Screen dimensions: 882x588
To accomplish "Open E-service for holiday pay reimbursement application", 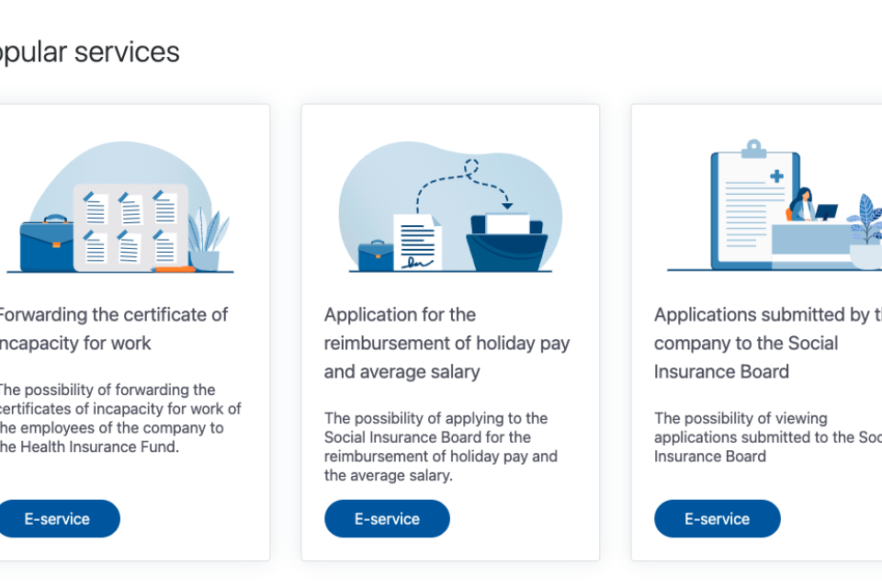I will coord(387,519).
